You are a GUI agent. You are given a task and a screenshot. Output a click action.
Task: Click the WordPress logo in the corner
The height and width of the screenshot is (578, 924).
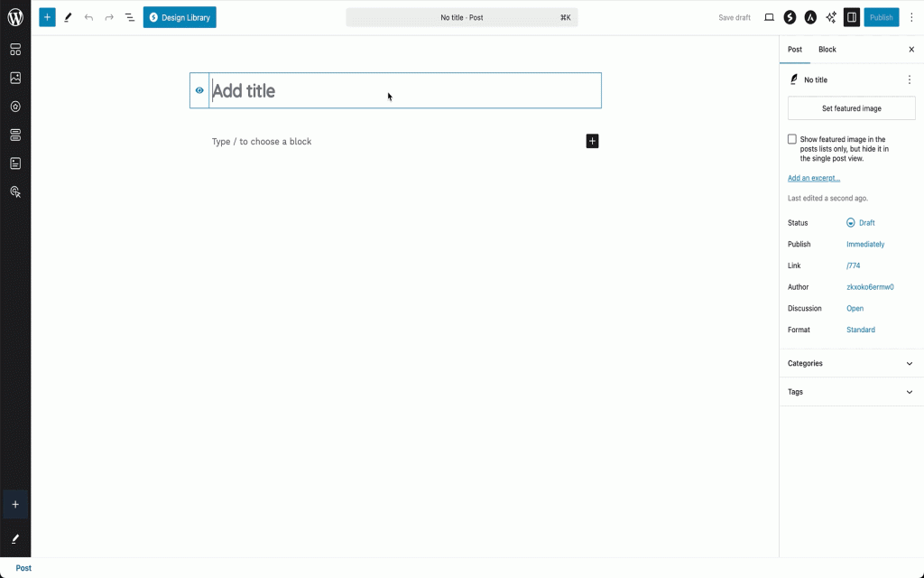14,16
